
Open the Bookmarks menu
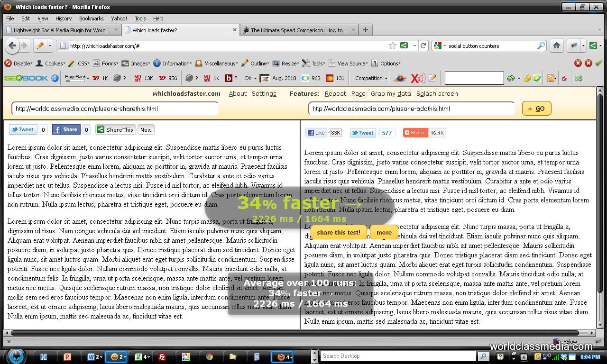click(91, 18)
